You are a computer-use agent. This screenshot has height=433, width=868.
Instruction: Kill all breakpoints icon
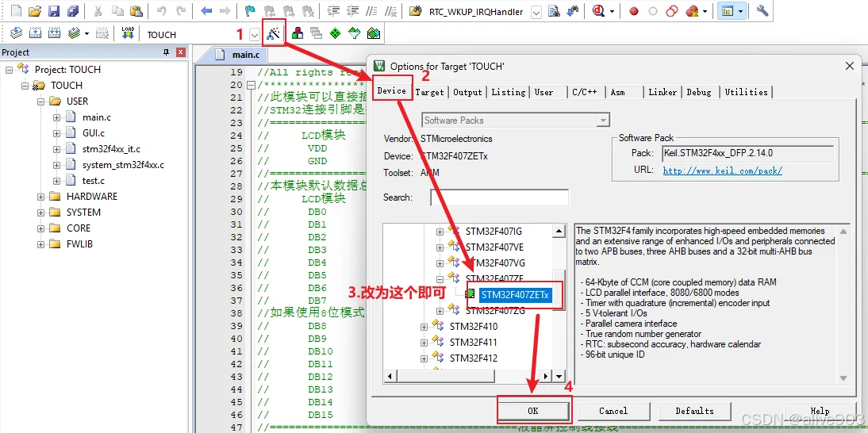691,11
